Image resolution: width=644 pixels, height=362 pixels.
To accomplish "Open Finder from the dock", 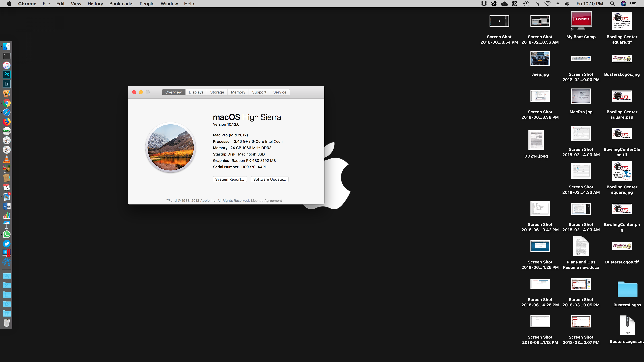I will (7, 46).
